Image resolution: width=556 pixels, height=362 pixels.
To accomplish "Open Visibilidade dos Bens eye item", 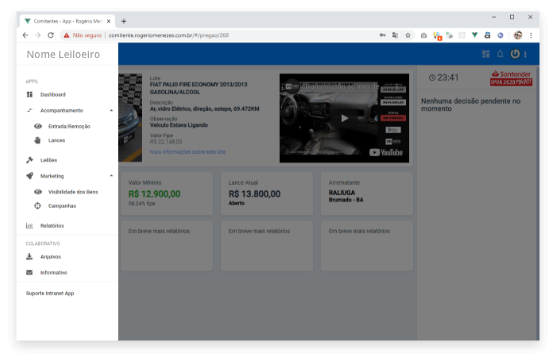I will click(73, 192).
